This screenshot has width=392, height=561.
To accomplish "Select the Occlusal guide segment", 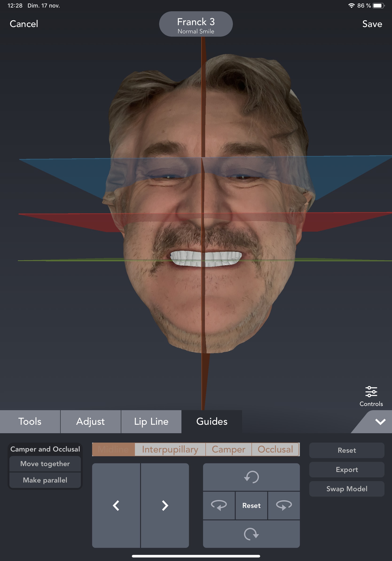I will [275, 449].
